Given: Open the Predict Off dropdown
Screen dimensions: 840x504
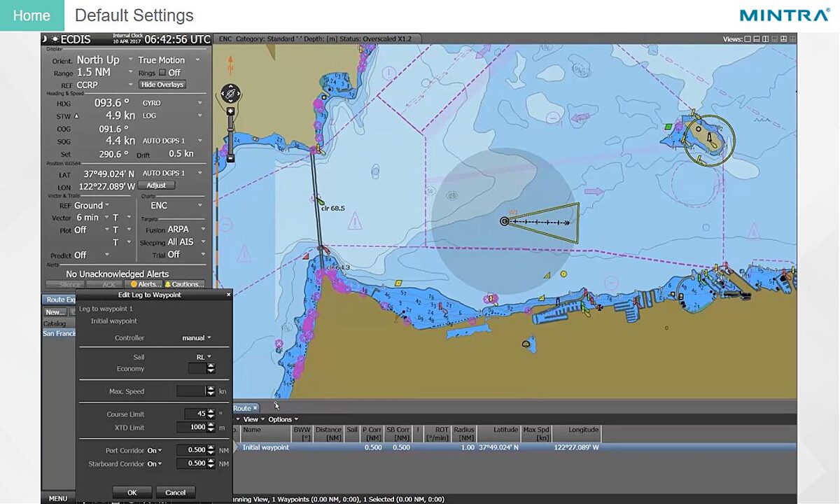Looking at the screenshot, I should [92, 255].
